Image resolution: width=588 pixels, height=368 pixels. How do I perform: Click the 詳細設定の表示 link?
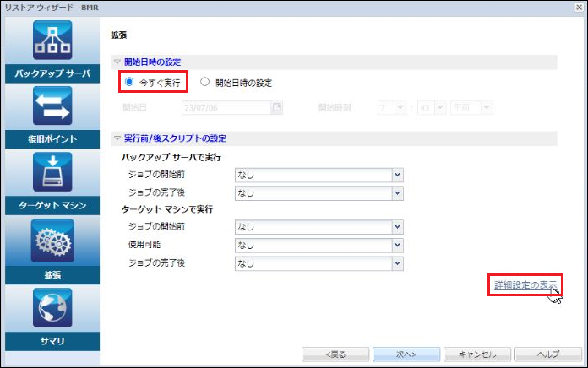pos(525,284)
